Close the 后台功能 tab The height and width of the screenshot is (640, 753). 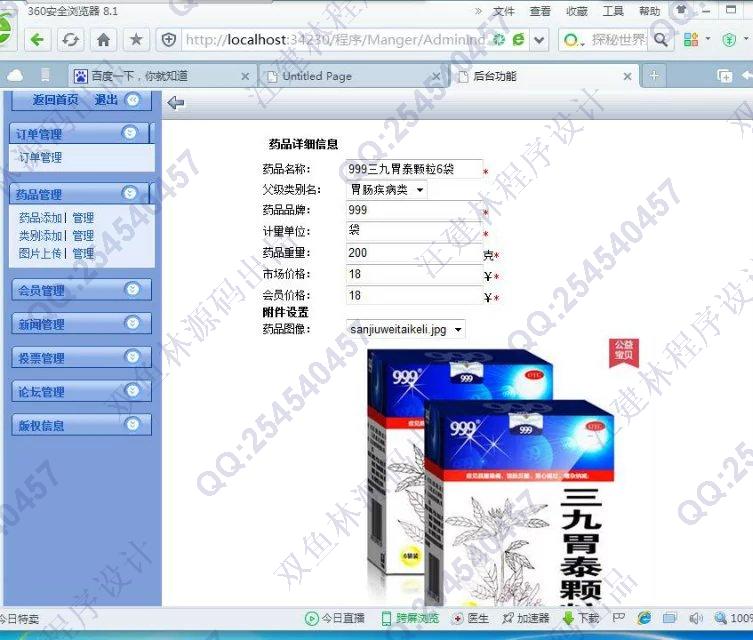(627, 76)
